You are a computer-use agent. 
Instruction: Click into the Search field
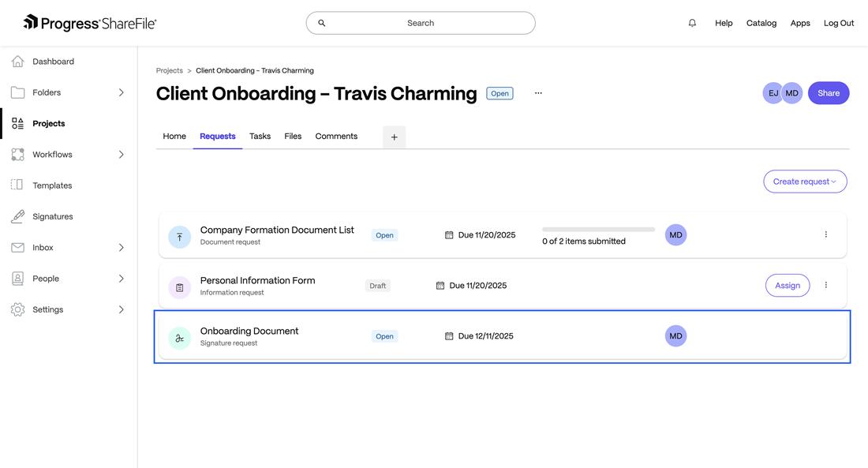click(421, 23)
